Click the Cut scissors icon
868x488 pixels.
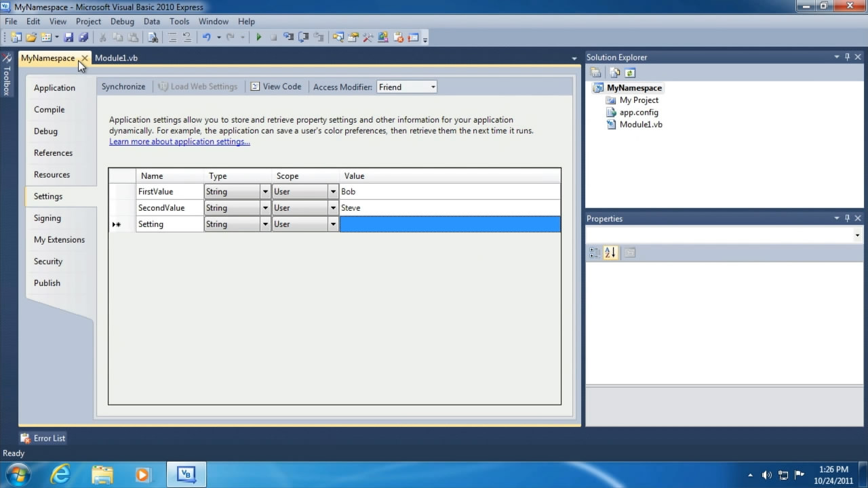(x=102, y=37)
